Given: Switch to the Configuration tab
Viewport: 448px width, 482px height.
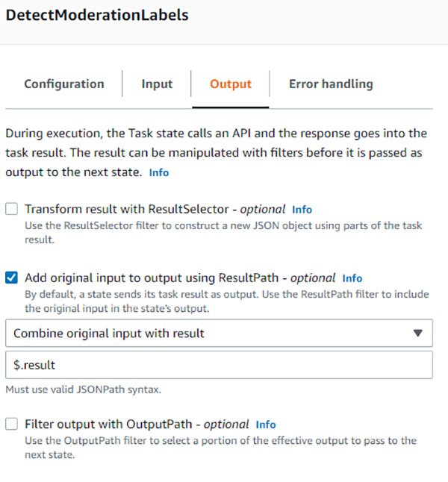Looking at the screenshot, I should (x=64, y=84).
